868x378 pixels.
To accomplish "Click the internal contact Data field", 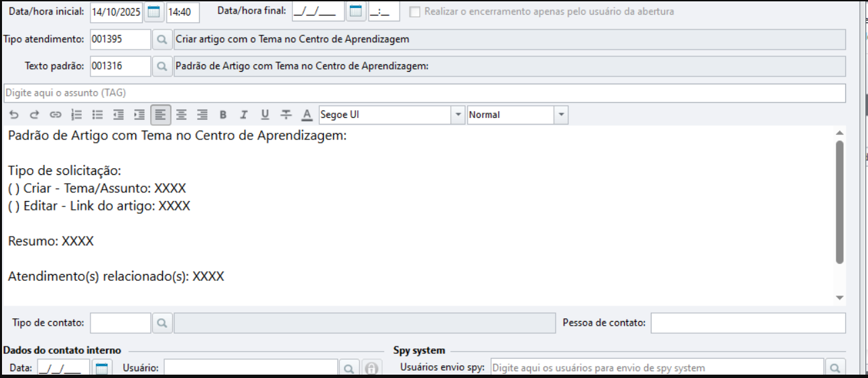I will 64,368.
